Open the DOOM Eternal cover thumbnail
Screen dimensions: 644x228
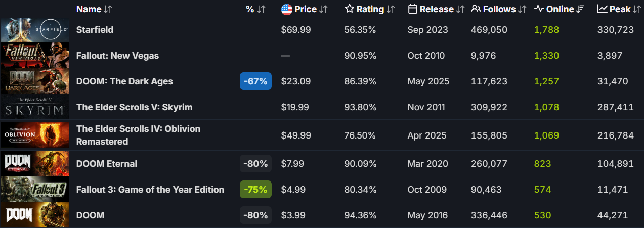pos(34,164)
